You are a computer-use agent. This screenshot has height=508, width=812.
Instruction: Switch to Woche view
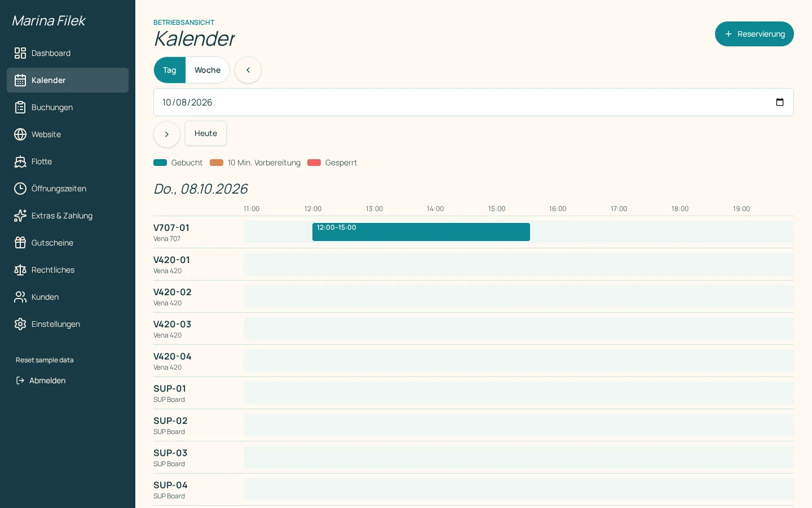208,70
